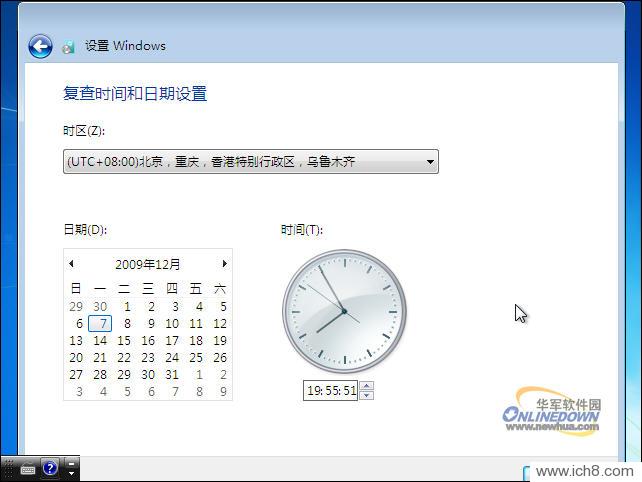Select December 10 in the calendar
The width and height of the screenshot is (642, 482).
[172, 324]
